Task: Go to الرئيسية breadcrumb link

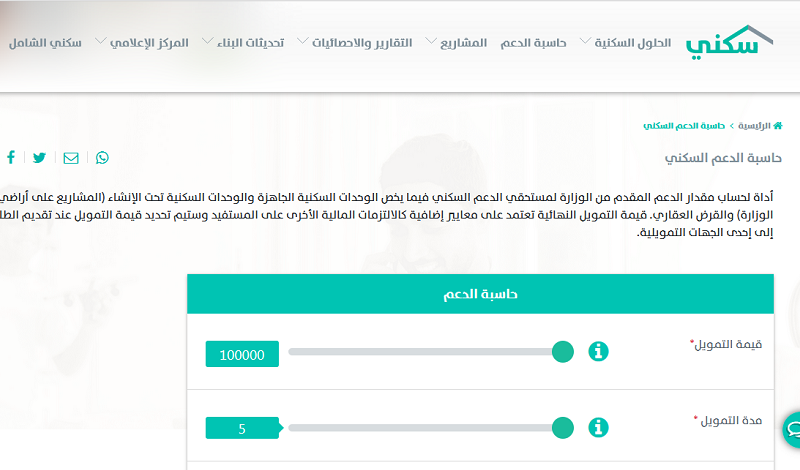Action: coord(754,126)
